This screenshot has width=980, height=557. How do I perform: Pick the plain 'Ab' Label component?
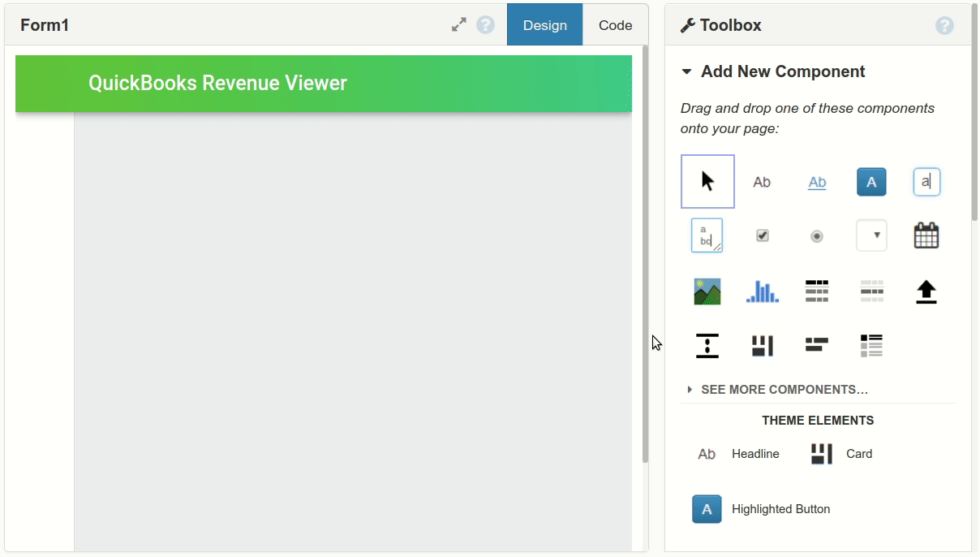(x=762, y=182)
